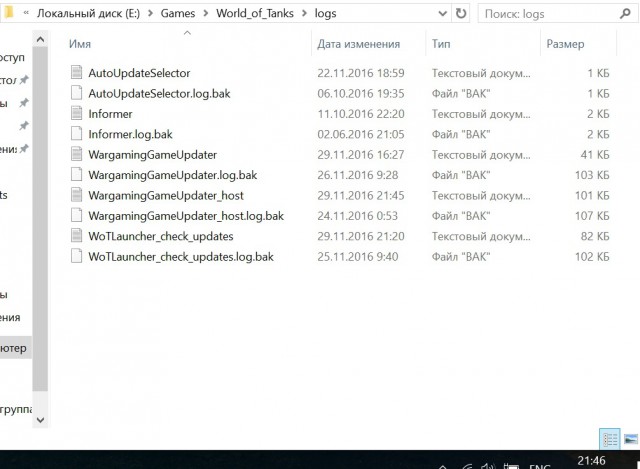Click the AutoUpdateSelector.log.bak file icon
640x469 pixels.
click(76, 93)
